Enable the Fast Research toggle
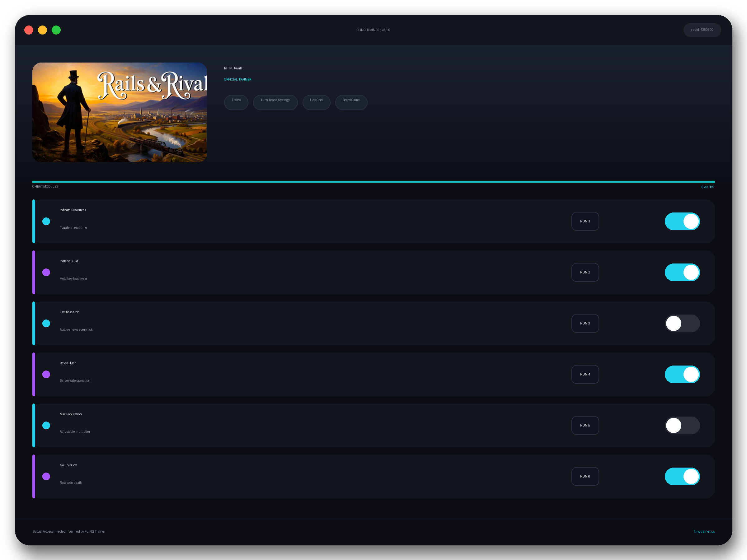Screen dimensions: 747x560 click(682, 323)
